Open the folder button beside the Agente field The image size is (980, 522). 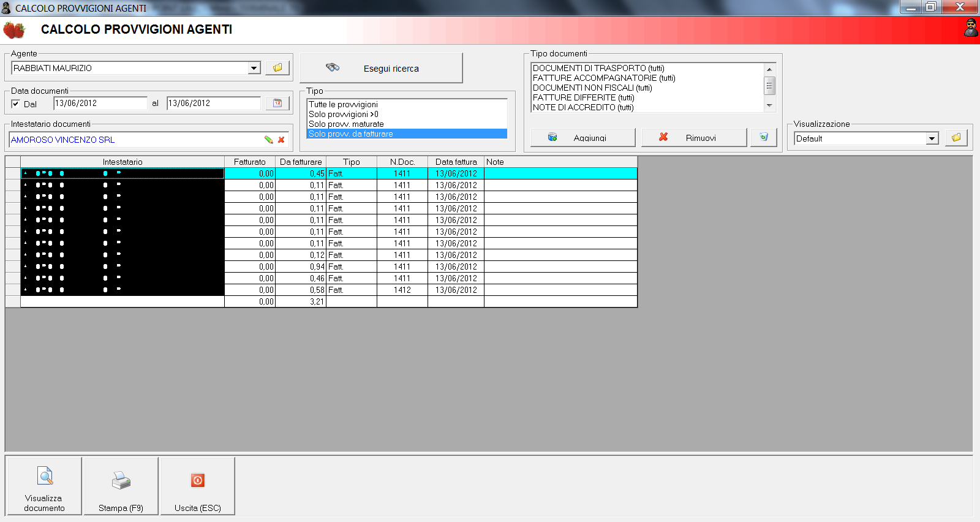[x=277, y=68]
